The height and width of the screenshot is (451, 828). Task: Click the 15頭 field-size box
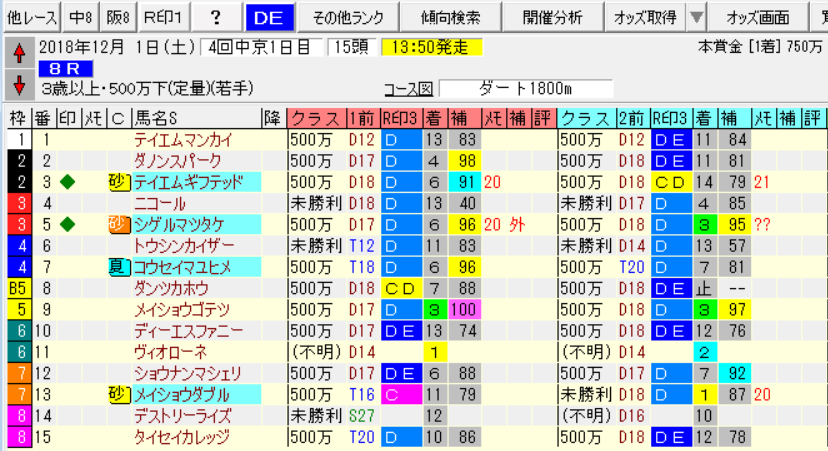351,48
